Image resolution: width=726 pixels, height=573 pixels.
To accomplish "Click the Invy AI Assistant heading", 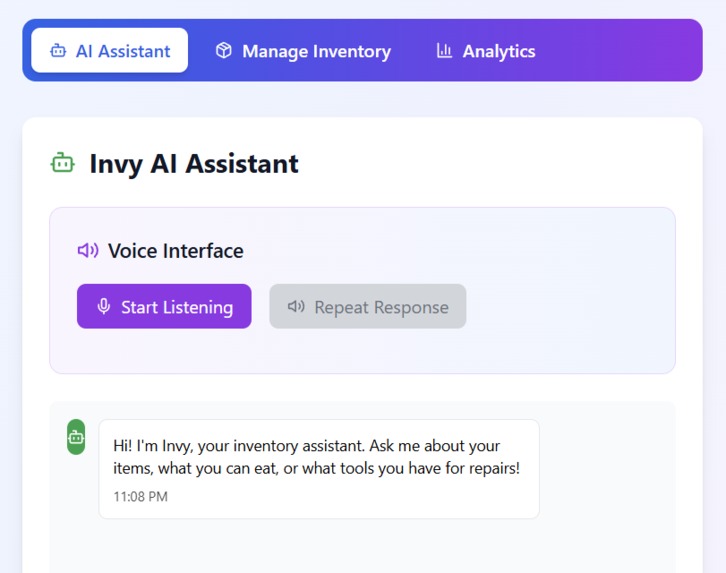I will point(194,163).
